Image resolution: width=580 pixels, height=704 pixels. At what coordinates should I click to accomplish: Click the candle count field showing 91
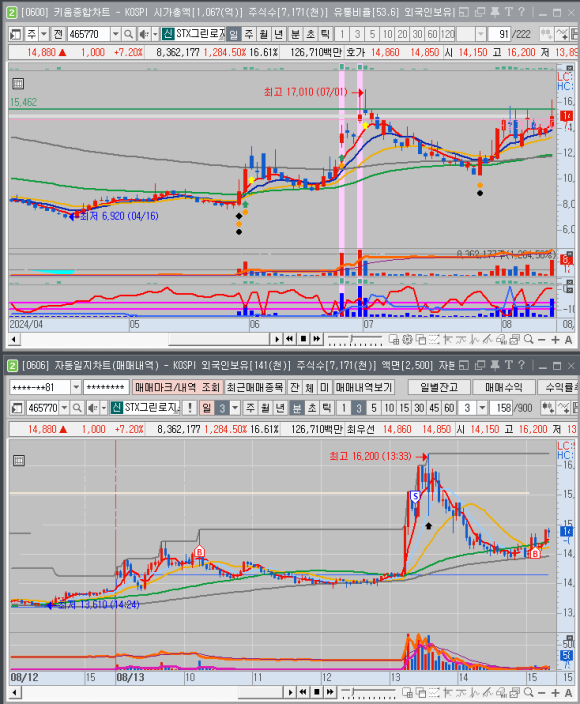pos(499,34)
